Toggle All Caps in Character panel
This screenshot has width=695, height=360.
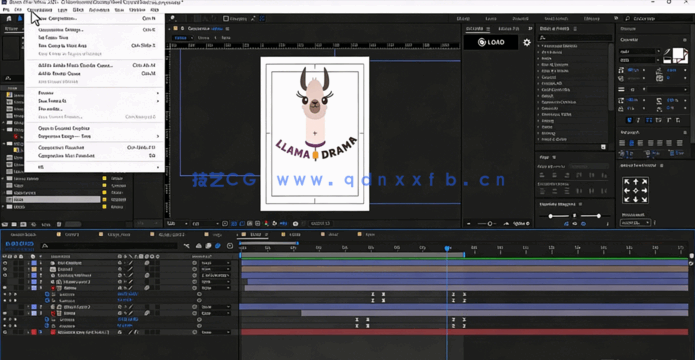point(649,120)
